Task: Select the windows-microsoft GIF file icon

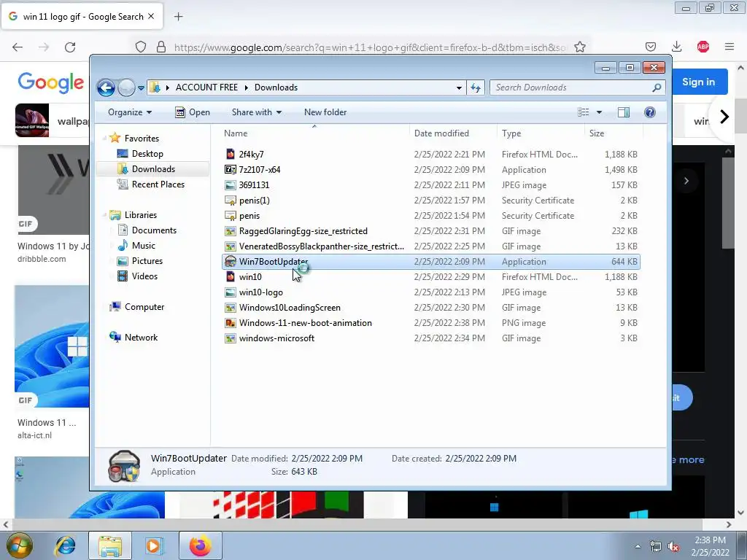Action: point(231,338)
